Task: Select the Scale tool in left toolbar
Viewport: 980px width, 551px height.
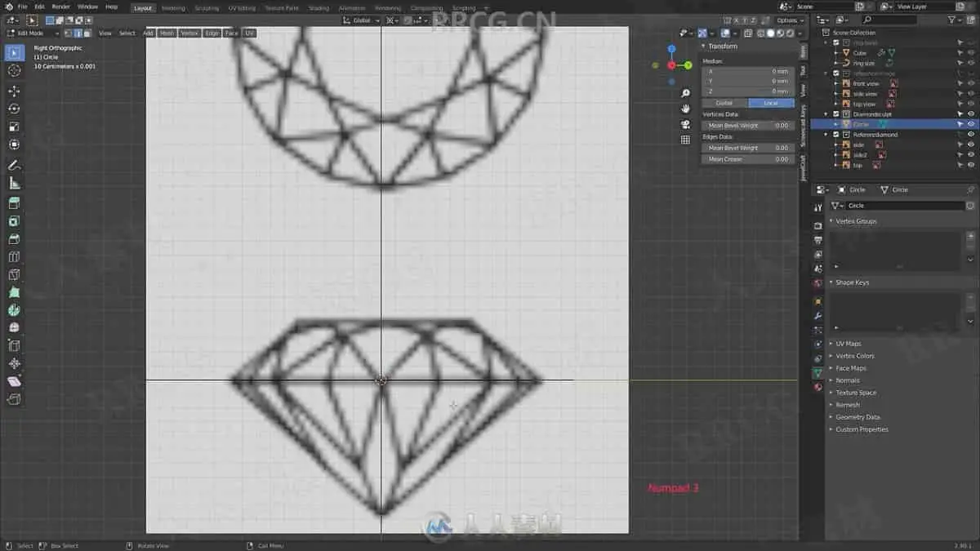Action: [14, 127]
